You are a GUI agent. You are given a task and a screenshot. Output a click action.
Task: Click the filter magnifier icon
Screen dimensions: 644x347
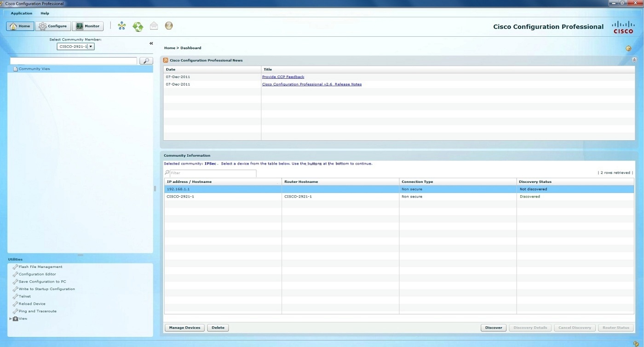(167, 173)
